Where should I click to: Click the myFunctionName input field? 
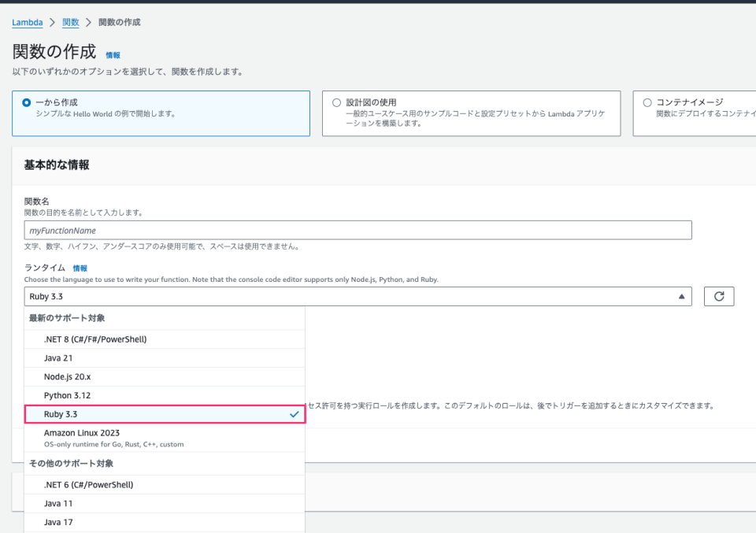pyautogui.click(x=354, y=230)
